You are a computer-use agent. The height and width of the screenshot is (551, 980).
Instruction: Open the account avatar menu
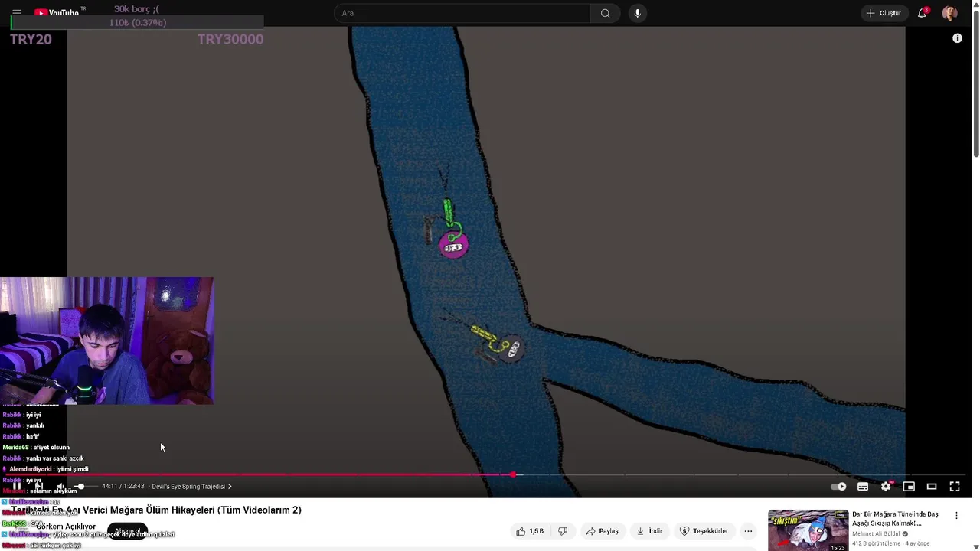tap(950, 13)
